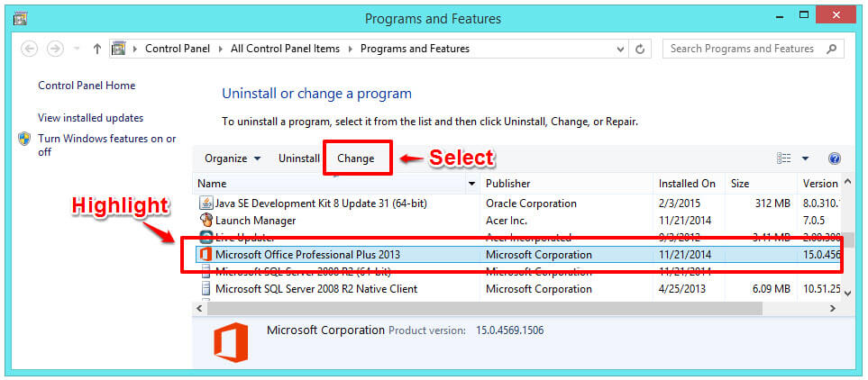Click the Up arrow navigation icon
This screenshot has height=380, width=868.
click(x=97, y=49)
